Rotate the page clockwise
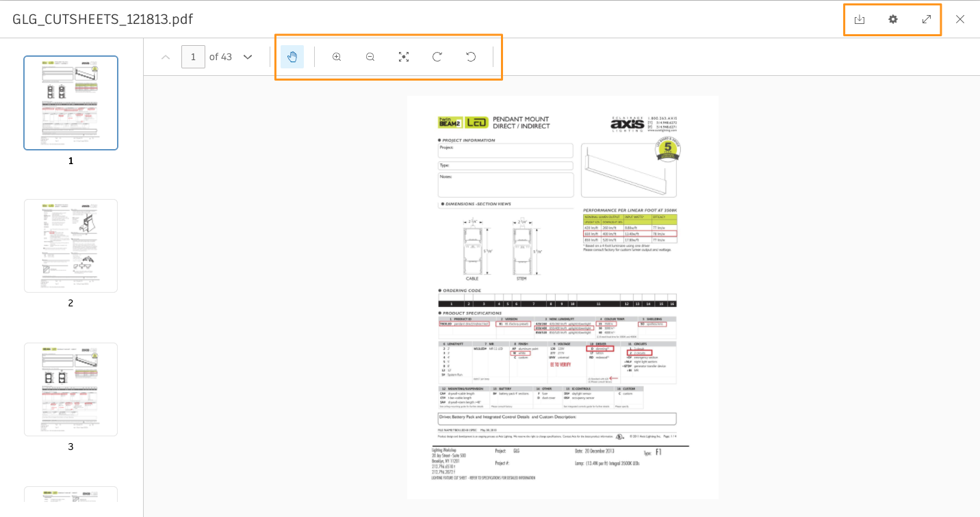 pos(437,57)
